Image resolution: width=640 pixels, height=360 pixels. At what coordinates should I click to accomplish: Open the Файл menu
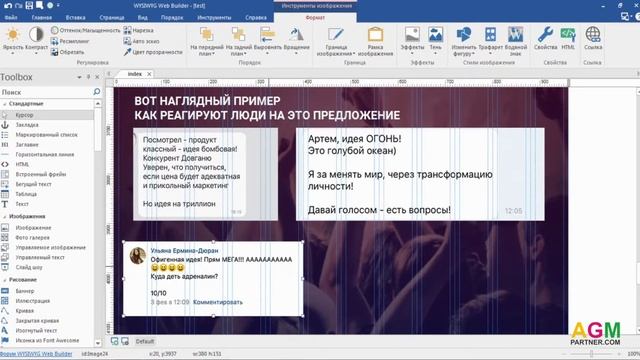pos(11,18)
